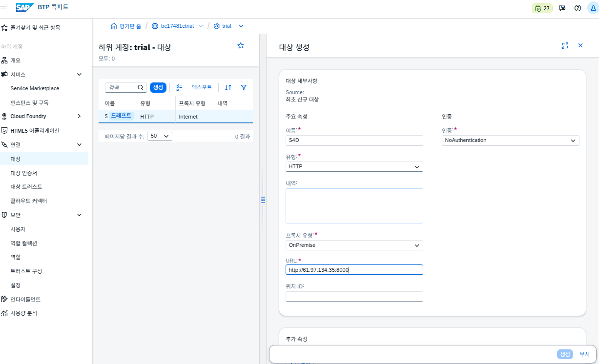Collapse the 연결 sidebar section
The image size is (599, 364).
(80, 145)
